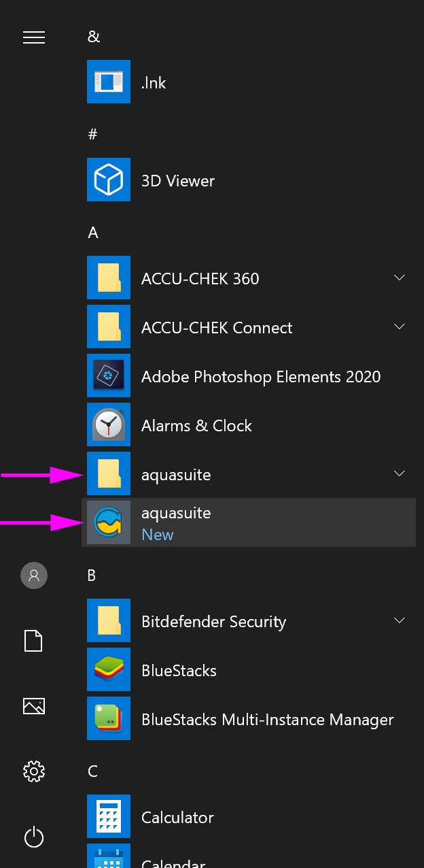
Task: Expand the Bitdefender Security folder chevron
Action: click(x=400, y=621)
